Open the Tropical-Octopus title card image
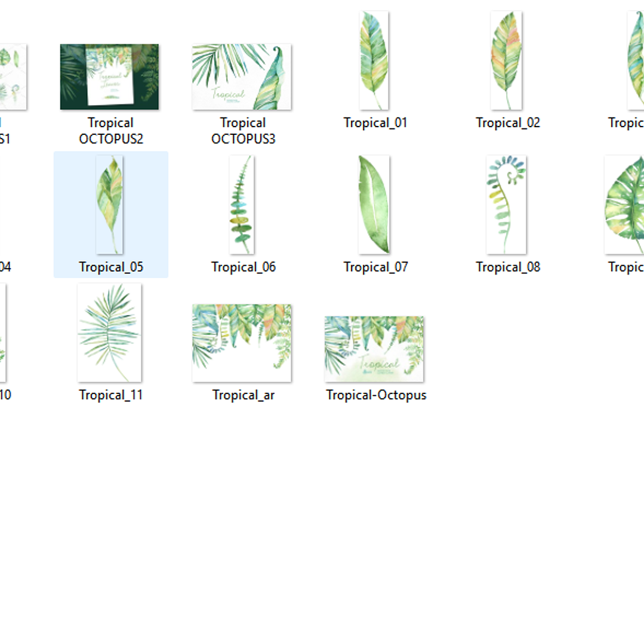The image size is (644, 644). 374,349
